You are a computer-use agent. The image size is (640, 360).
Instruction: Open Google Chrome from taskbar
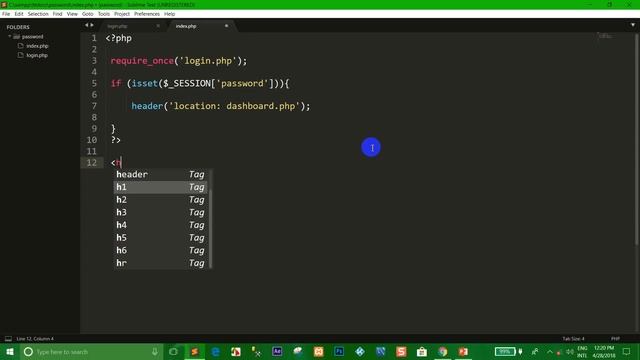(442, 352)
